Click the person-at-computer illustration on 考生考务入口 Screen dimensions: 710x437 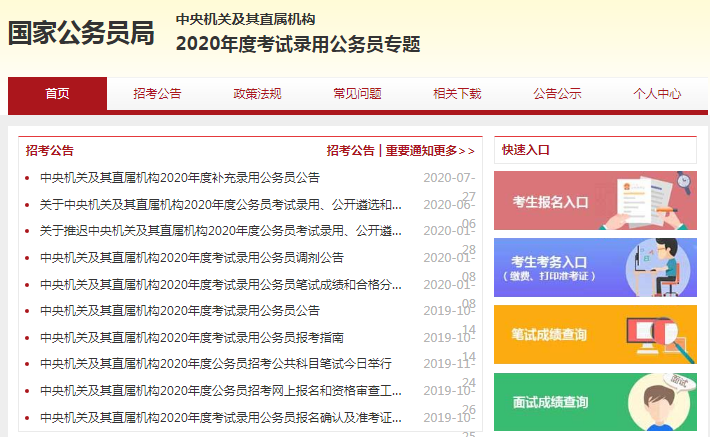[660, 268]
